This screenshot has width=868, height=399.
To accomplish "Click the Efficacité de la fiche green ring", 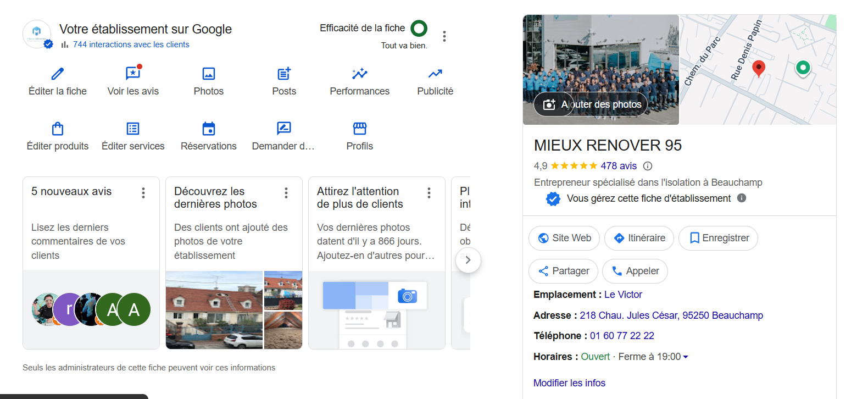I will pyautogui.click(x=419, y=28).
